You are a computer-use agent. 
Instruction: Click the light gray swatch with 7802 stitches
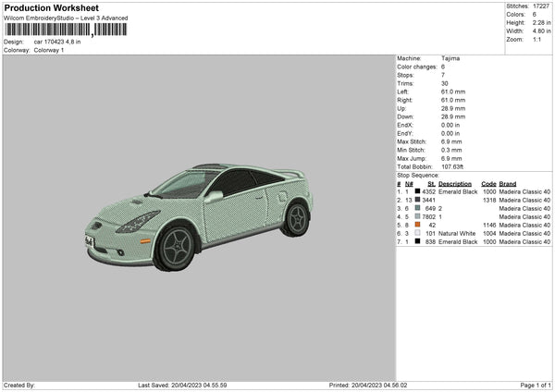tap(418, 216)
